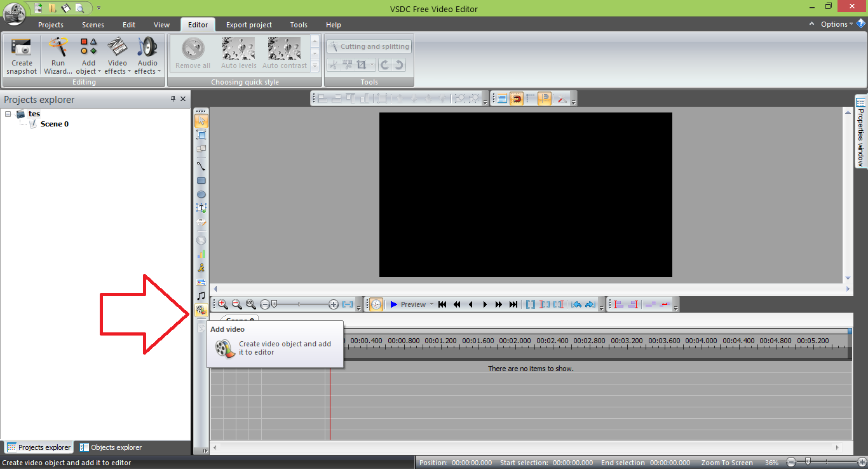Select the tooltip object tool below text tool
Screen dimensions: 868x469
click(x=201, y=222)
